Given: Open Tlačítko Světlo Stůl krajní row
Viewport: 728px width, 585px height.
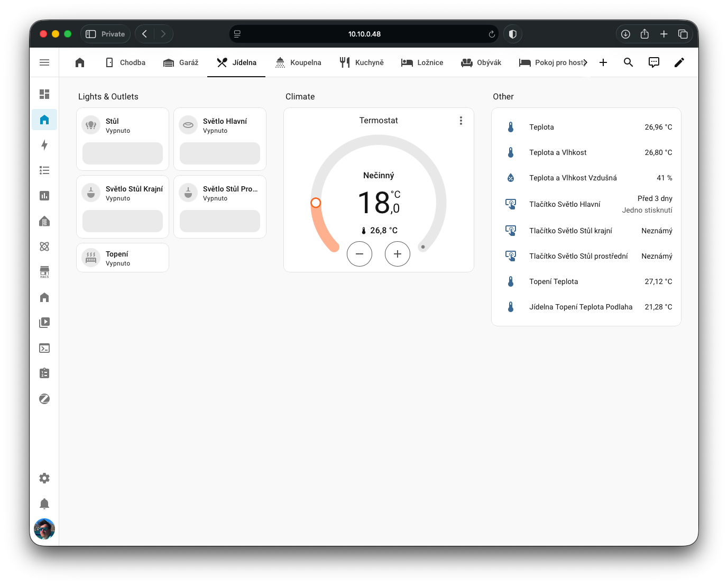Looking at the screenshot, I should tap(586, 231).
